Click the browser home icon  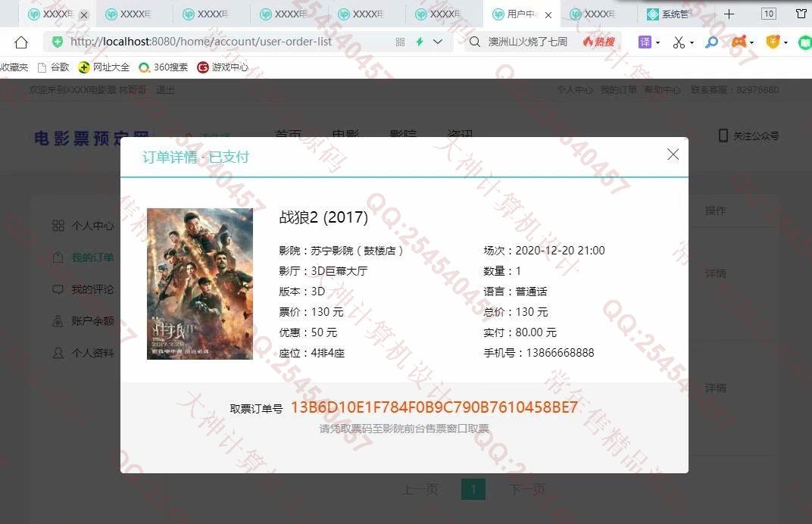21,42
